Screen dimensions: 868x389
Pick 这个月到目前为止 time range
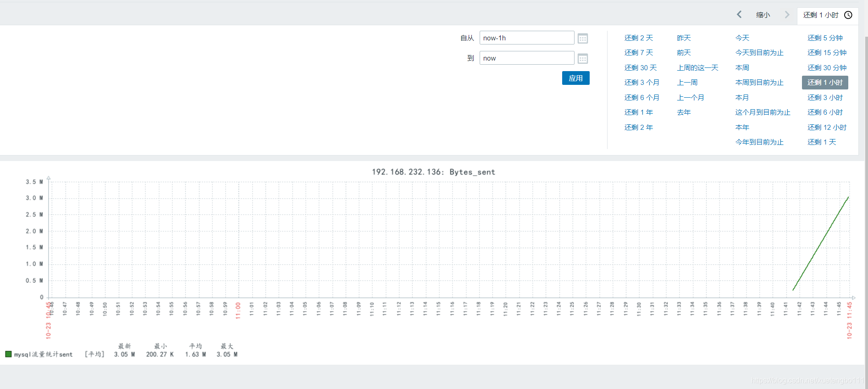click(x=763, y=112)
